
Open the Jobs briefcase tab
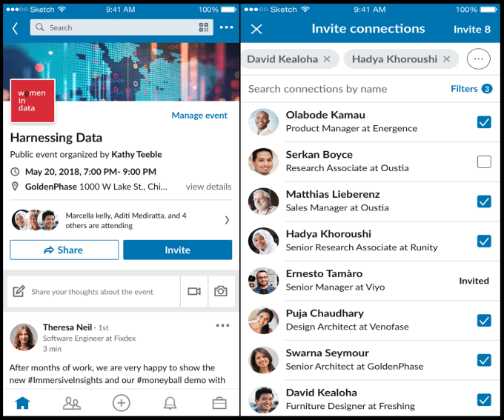(219, 403)
